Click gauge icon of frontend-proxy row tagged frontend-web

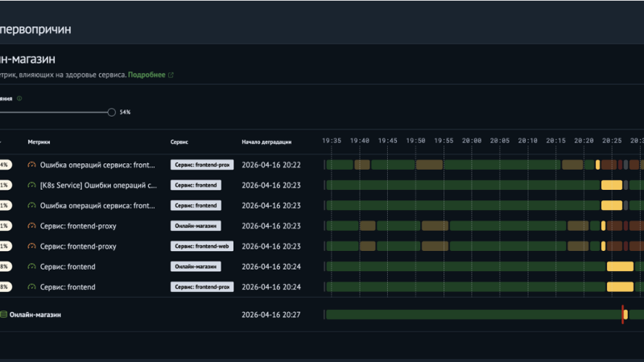[x=31, y=246]
